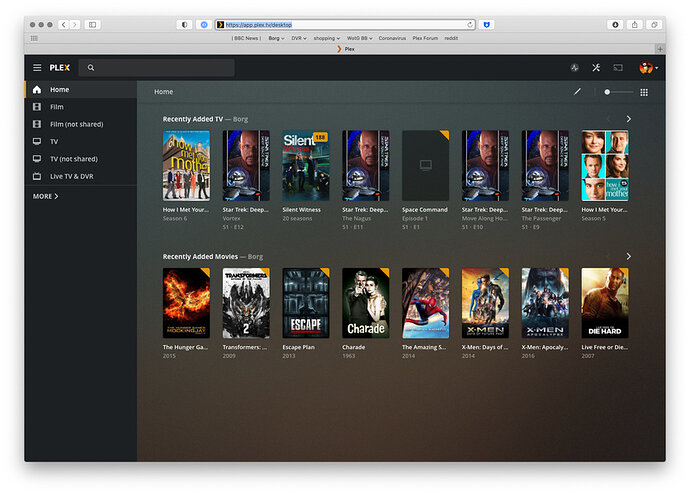Open Star Trek The Passenger poster
690x493 pixels.
pos(545,166)
